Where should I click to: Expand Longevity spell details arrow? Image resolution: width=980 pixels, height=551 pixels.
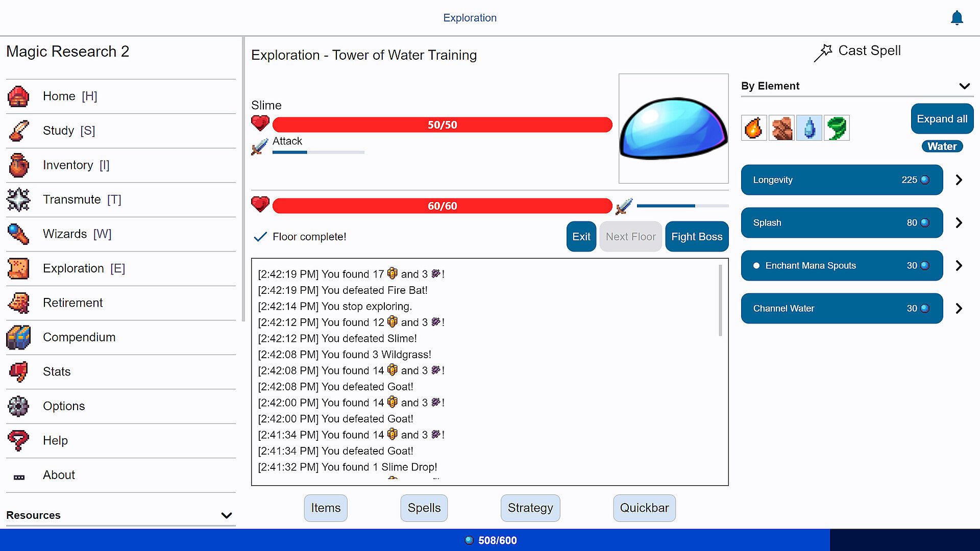(x=959, y=180)
